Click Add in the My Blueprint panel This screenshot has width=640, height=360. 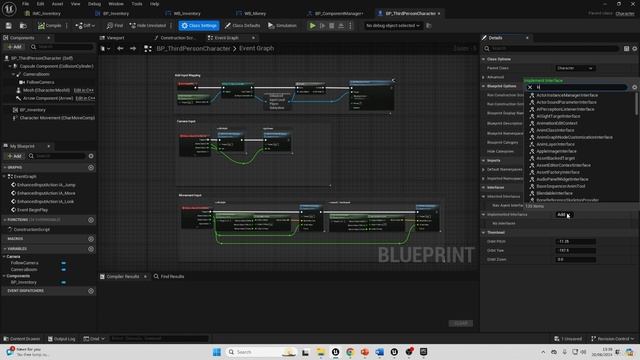click(x=14, y=156)
